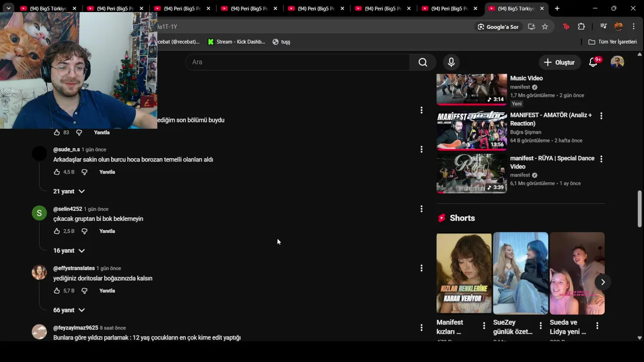Click Yanıtla under the 83-like comment
The height and width of the screenshot is (362, 644).
102,132
